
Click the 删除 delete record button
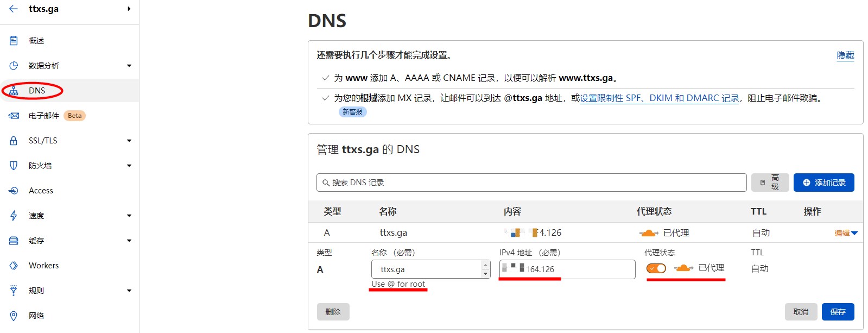333,312
